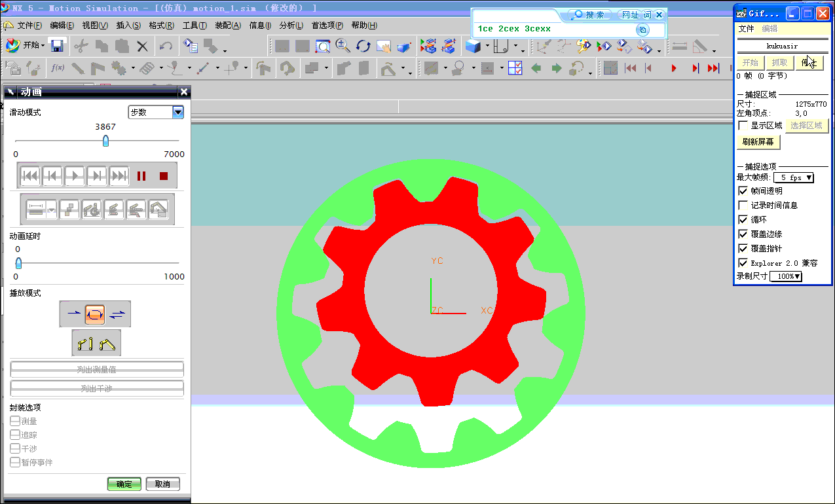Click the assembly position mechanism icon
This screenshot has width=835, height=504.
(108, 343)
